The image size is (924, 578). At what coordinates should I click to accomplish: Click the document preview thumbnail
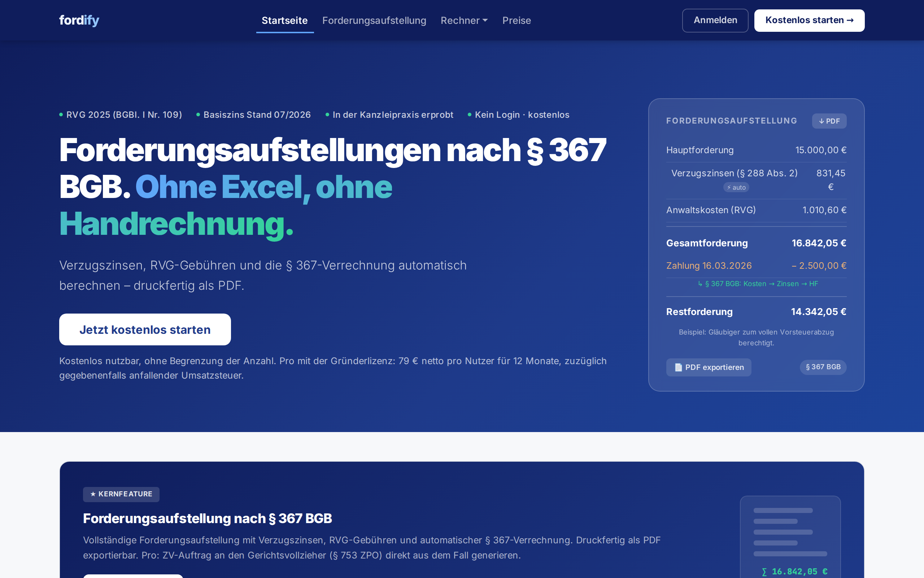click(x=790, y=537)
